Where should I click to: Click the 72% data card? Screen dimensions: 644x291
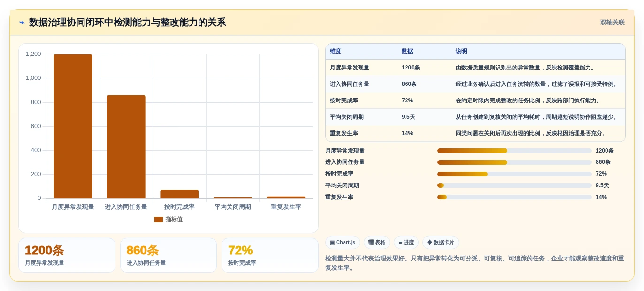pos(270,255)
